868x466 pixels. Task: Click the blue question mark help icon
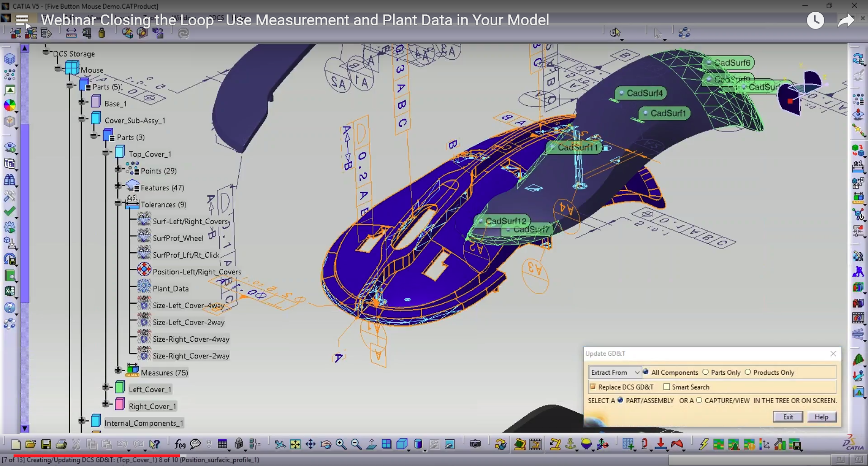tap(9, 308)
